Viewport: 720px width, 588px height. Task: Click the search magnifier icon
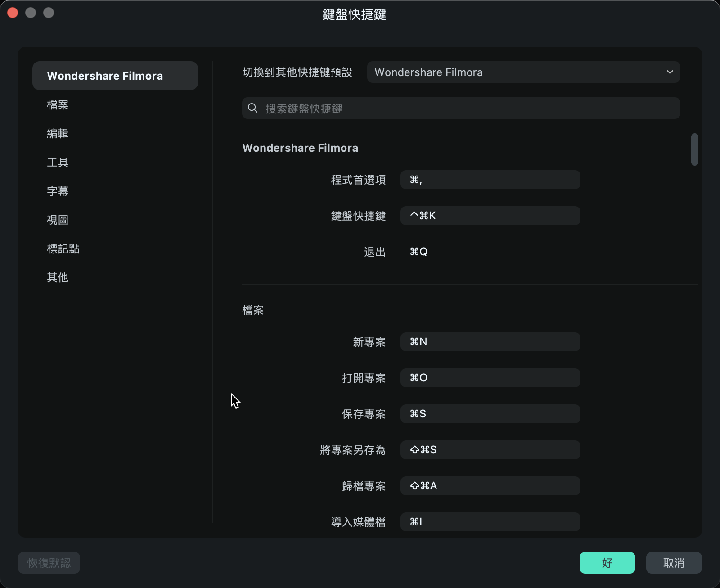253,108
